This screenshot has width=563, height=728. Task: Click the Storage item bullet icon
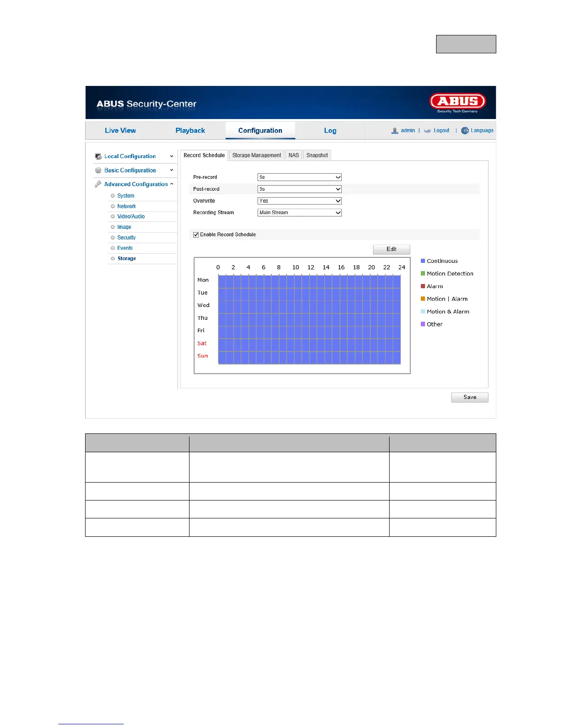[113, 259]
